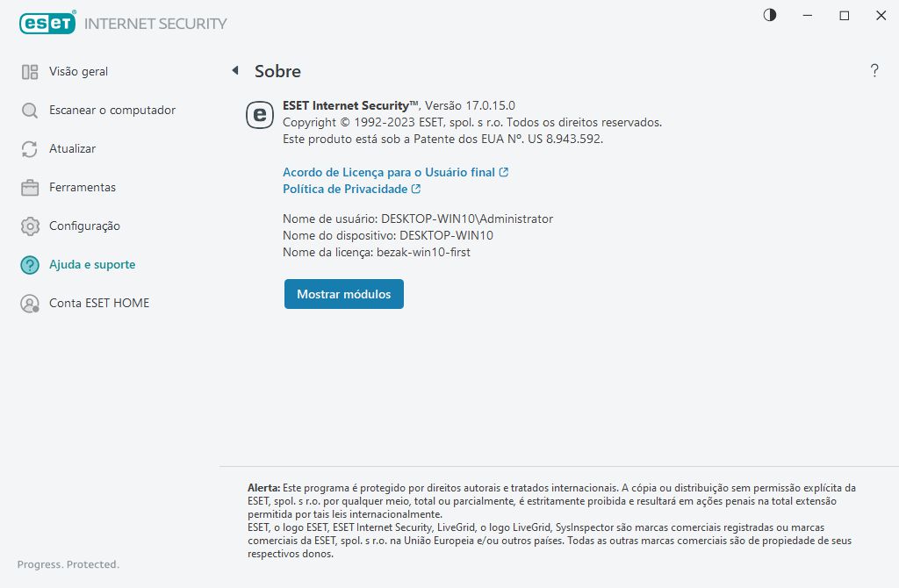This screenshot has height=588, width=899.
Task: Switch to Configuração in the sidebar
Action: tap(84, 226)
